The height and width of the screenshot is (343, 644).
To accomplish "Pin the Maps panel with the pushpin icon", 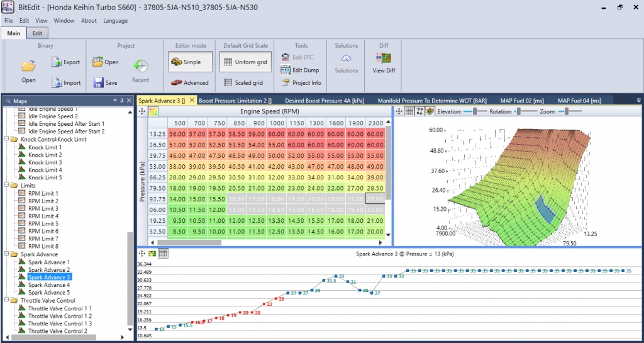I will pyautogui.click(x=121, y=100).
